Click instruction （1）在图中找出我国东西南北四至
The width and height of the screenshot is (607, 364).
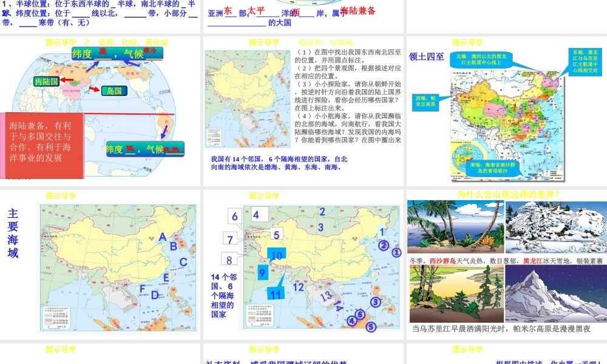click(x=348, y=56)
